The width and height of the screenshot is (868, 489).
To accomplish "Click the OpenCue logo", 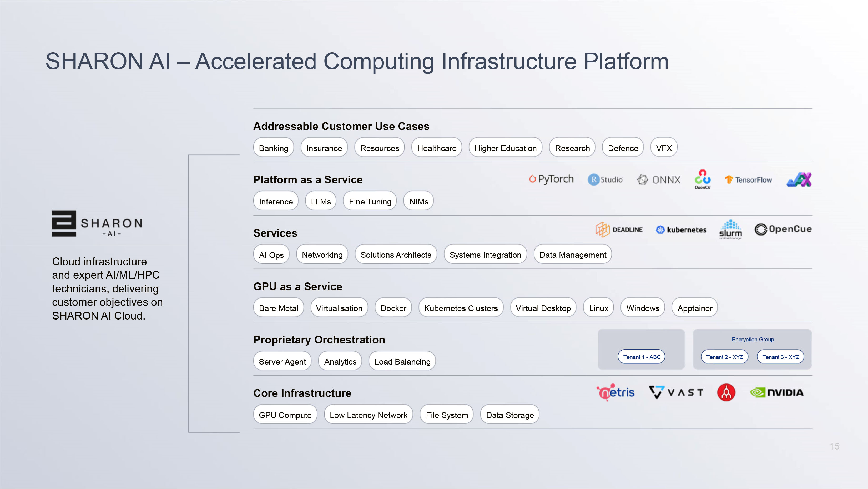I will [783, 229].
